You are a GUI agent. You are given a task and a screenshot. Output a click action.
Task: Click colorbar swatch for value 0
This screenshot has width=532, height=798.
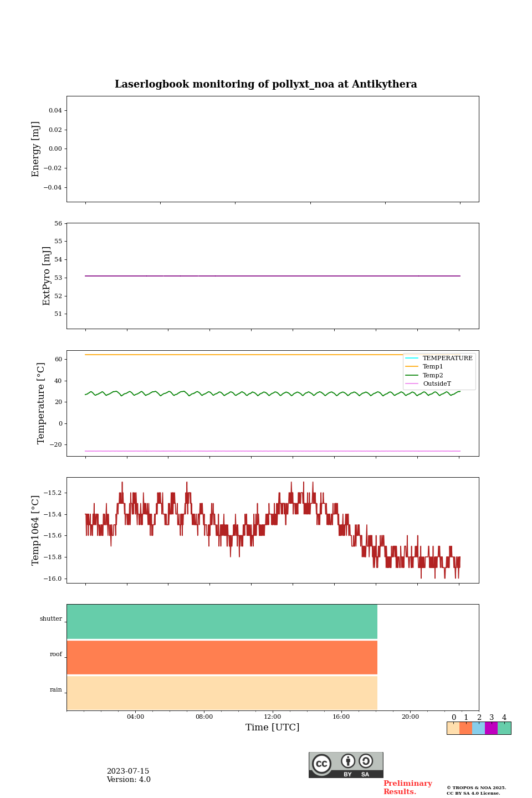click(x=453, y=728)
